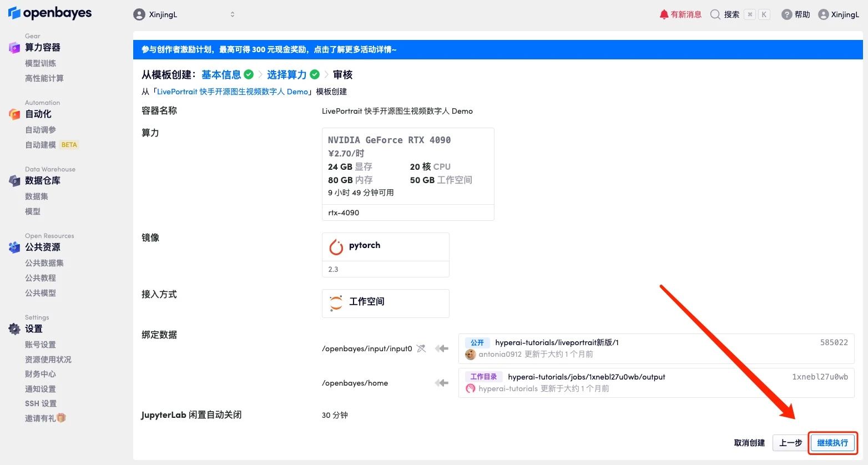This screenshot has width=868, height=465.
Task: Open 通知设置 in sidebar
Action: 41,389
